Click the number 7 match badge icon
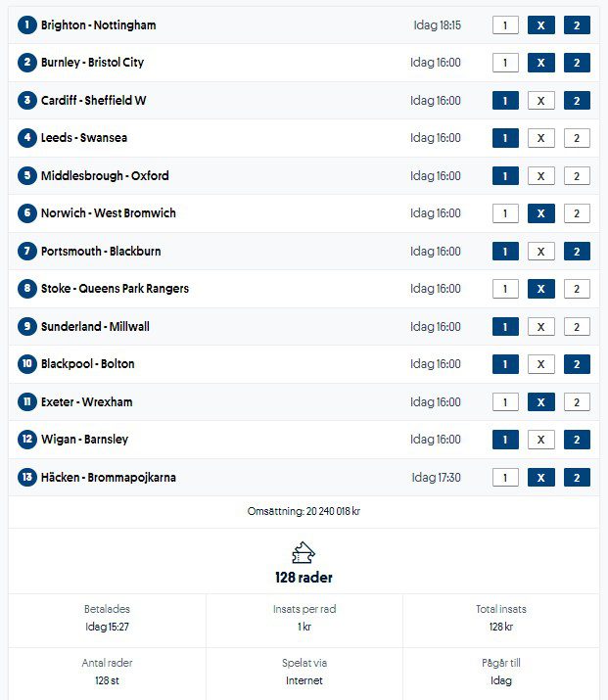608x700 pixels. tap(26, 252)
